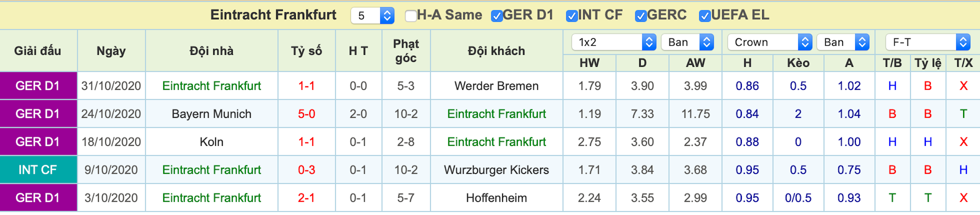Open the F-T period dropdown

[927, 42]
